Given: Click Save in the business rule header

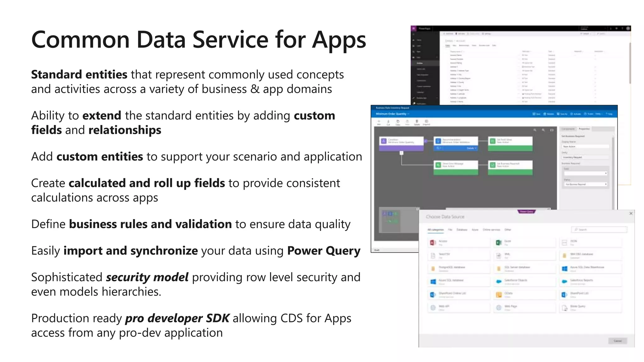Looking at the screenshot, I should point(536,114).
